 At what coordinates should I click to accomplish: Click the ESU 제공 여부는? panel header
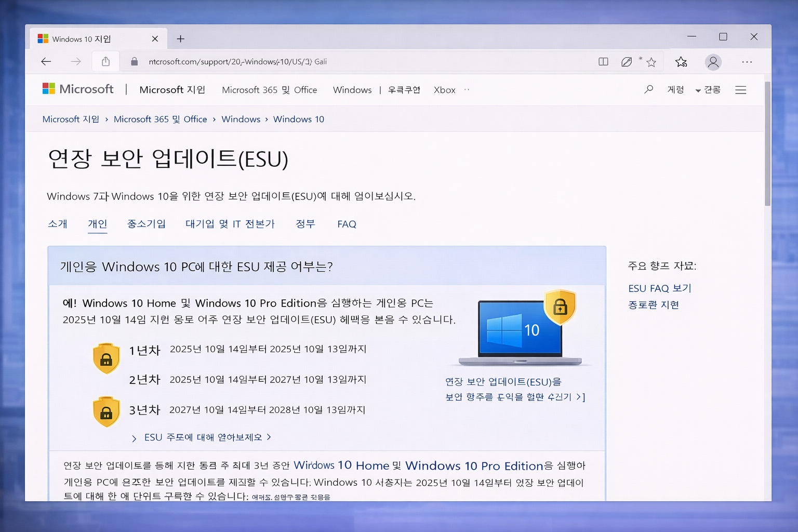click(327, 266)
